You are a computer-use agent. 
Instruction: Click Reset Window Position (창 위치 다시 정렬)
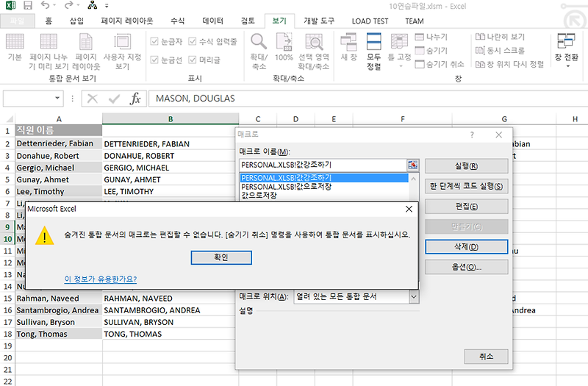pos(509,64)
